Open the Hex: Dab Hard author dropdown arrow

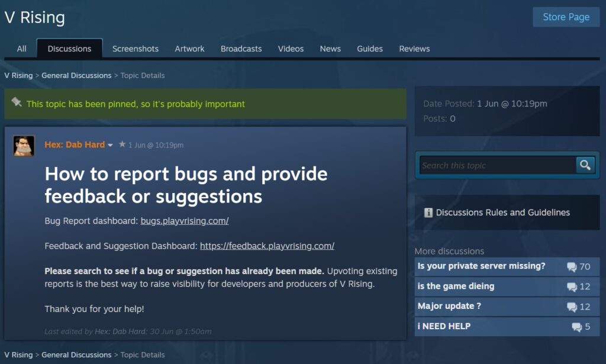(x=110, y=145)
